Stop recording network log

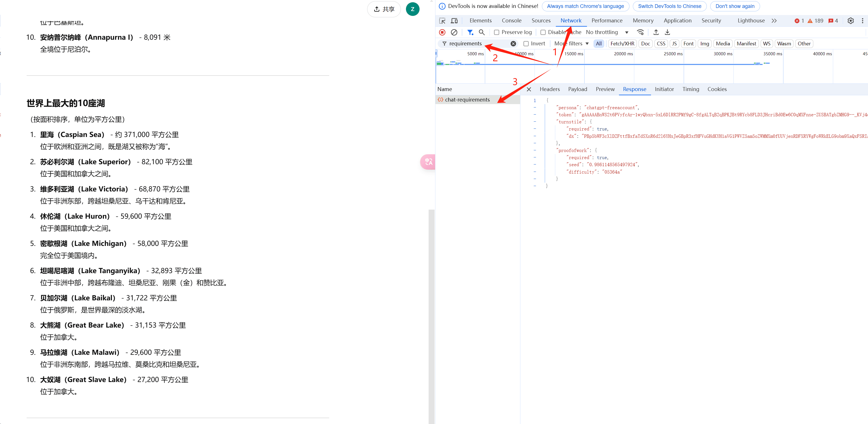(x=442, y=32)
